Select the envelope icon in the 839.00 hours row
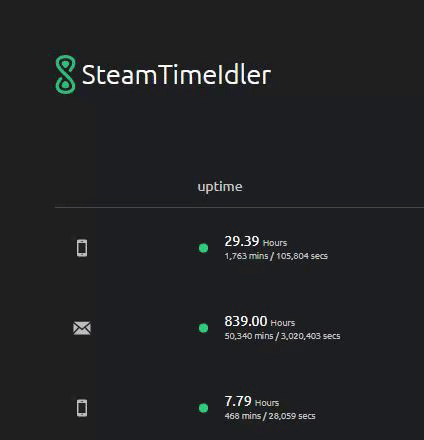 (82, 328)
